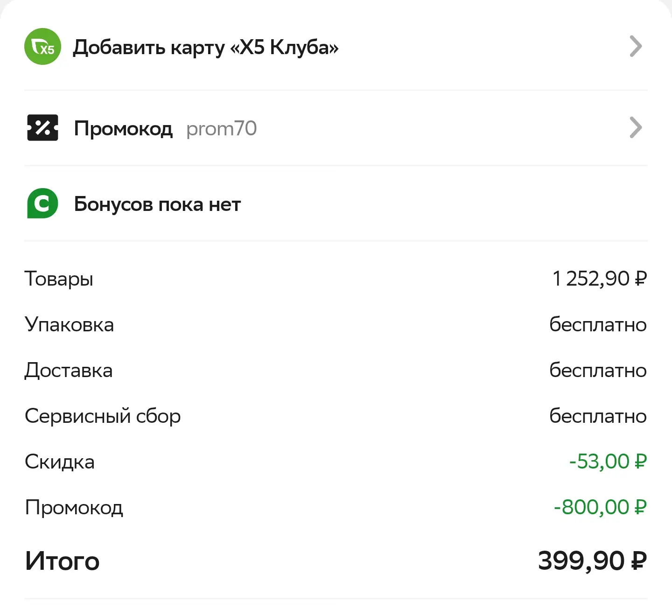Viewport: 672px width, 616px height.
Task: Tap the "Упаковка" line label
Action: click(69, 325)
